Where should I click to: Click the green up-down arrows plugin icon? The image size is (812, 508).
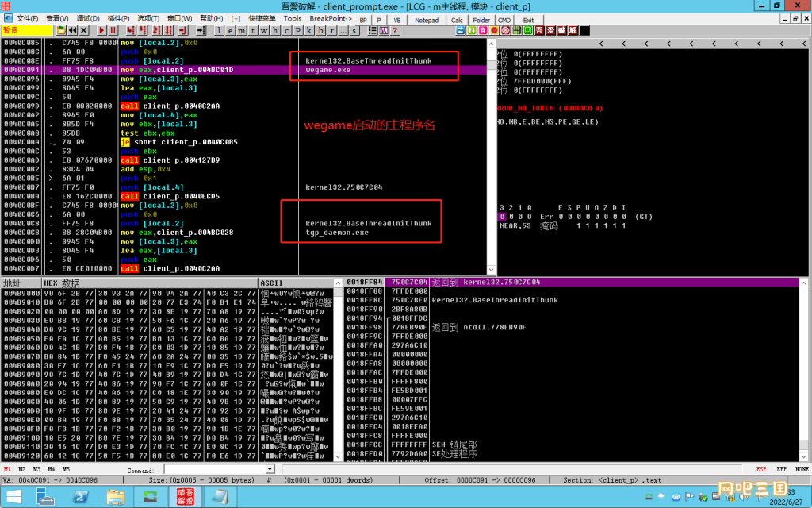pyautogui.click(x=472, y=31)
